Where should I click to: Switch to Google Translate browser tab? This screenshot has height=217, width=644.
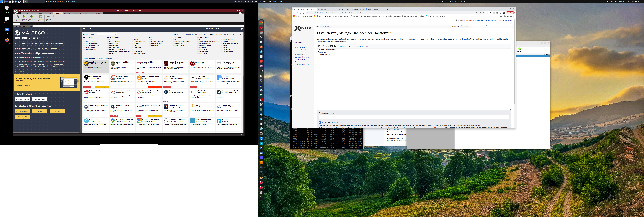point(374,9)
